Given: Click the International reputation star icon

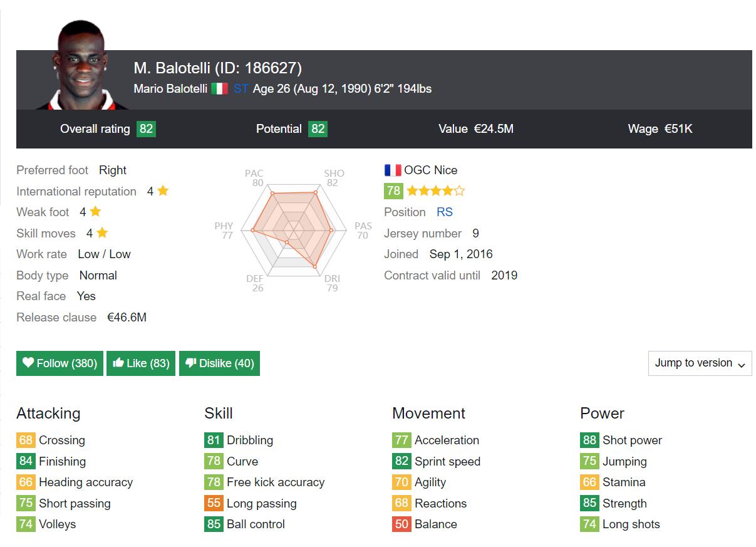Looking at the screenshot, I should point(163,191).
